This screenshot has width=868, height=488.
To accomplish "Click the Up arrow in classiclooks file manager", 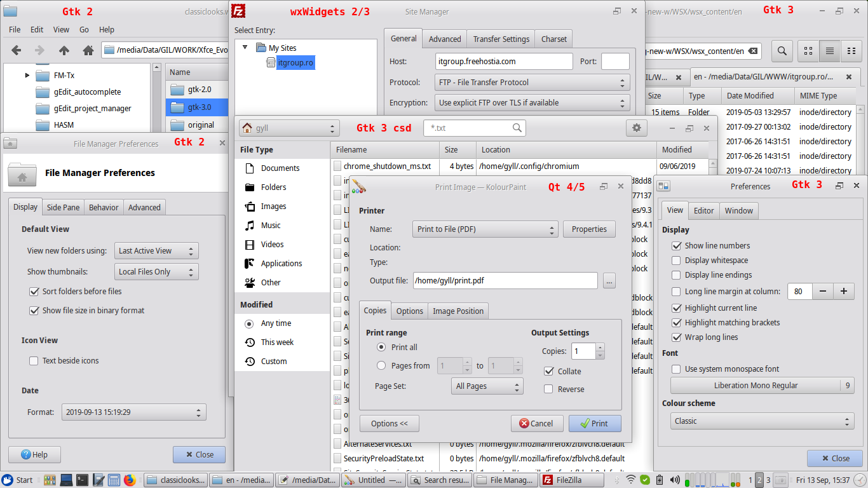I will pos(64,50).
